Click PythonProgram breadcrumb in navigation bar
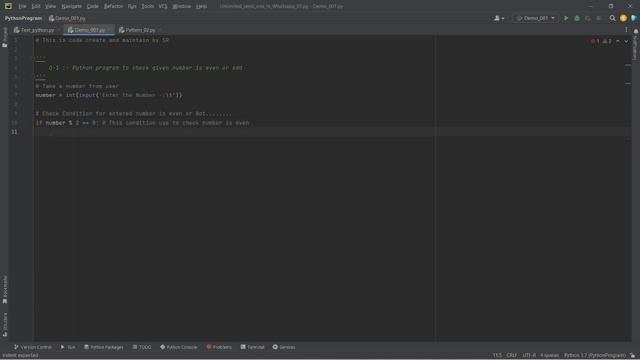 click(x=23, y=18)
